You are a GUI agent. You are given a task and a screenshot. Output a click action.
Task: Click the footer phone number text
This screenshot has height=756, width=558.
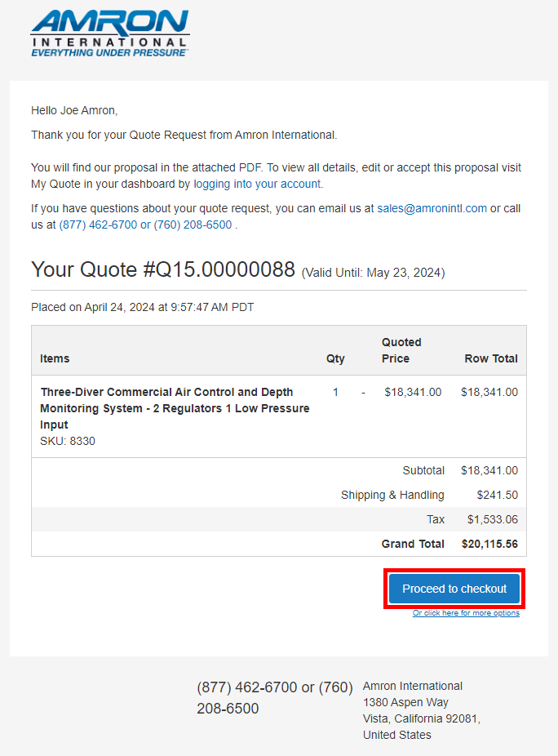[x=274, y=698]
